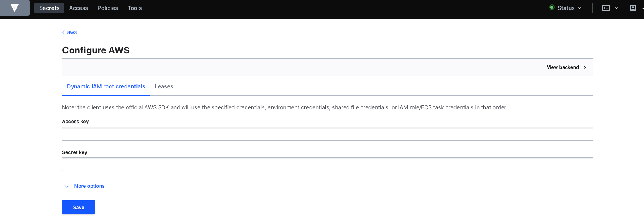The image size is (644, 223).
Task: Click the green Status indicator icon
Action: click(552, 8)
